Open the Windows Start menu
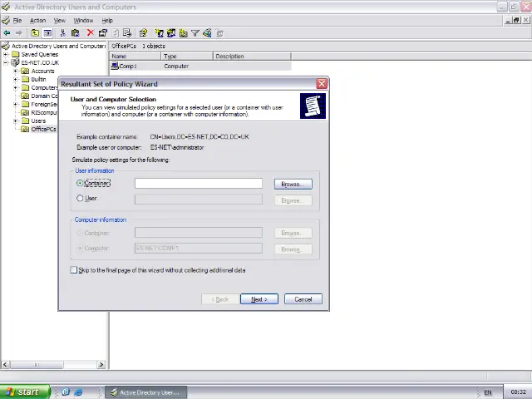The width and height of the screenshot is (532, 399). click(25, 392)
